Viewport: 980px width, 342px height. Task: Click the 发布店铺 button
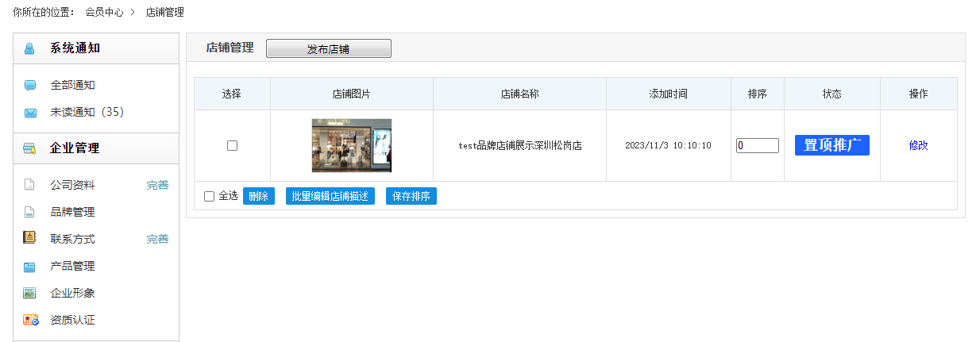coord(329,49)
